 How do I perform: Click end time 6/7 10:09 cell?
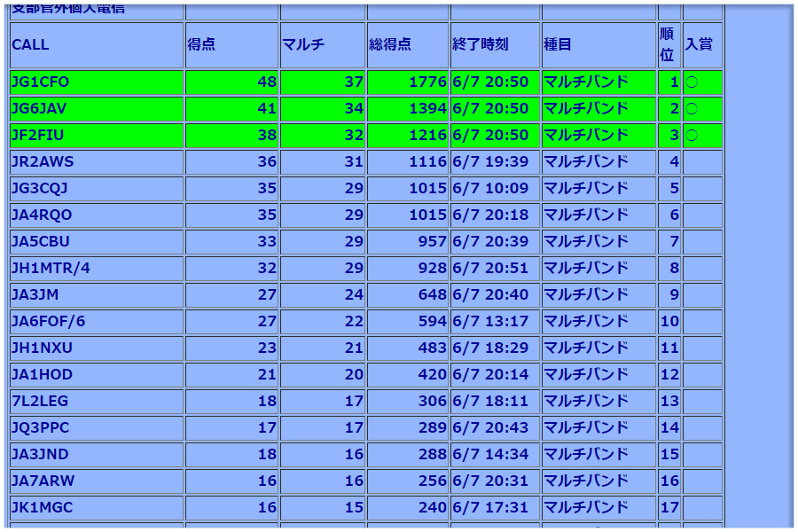490,189
